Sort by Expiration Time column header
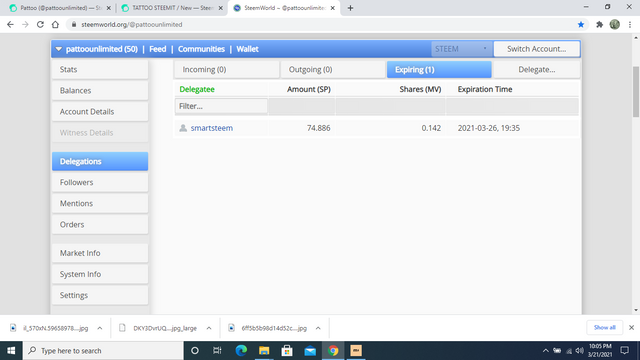Viewport: 640px width, 360px height. 485,89
